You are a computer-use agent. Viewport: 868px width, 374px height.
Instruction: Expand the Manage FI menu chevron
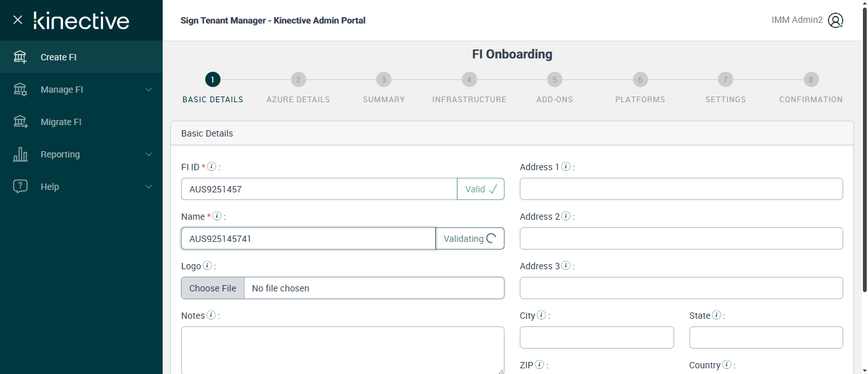(149, 90)
